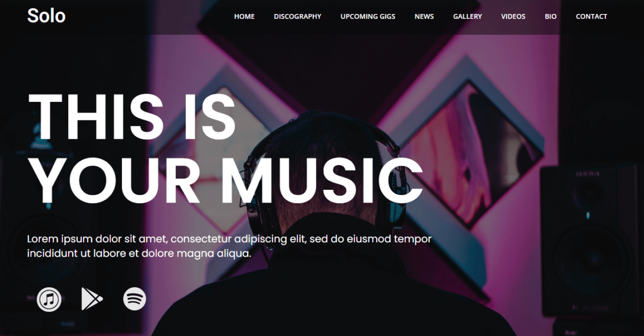Click the empty navigation bar area beside Solo
The image size is (644, 336).
pyautogui.click(x=150, y=17)
